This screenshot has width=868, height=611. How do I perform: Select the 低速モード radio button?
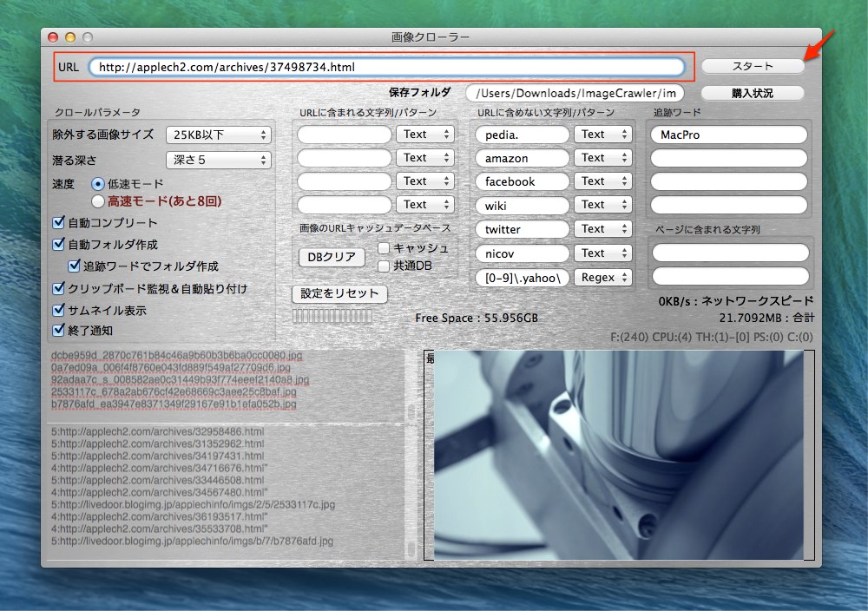(98, 184)
